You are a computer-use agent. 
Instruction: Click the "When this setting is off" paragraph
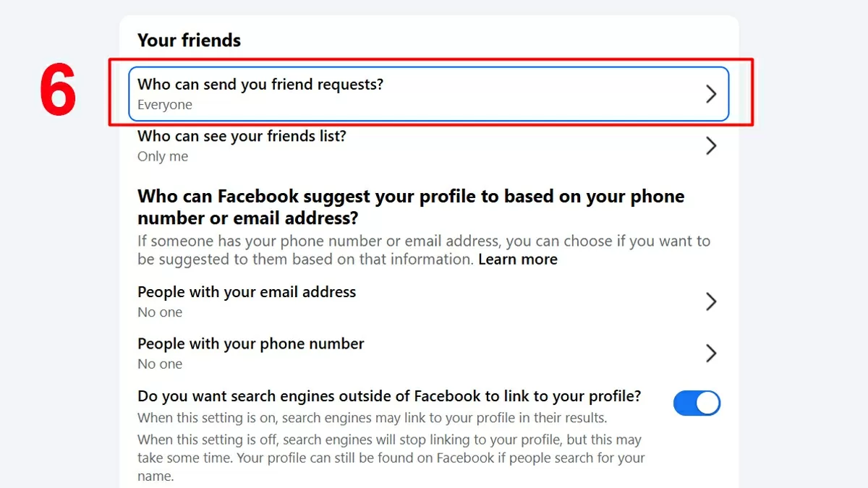(391, 448)
